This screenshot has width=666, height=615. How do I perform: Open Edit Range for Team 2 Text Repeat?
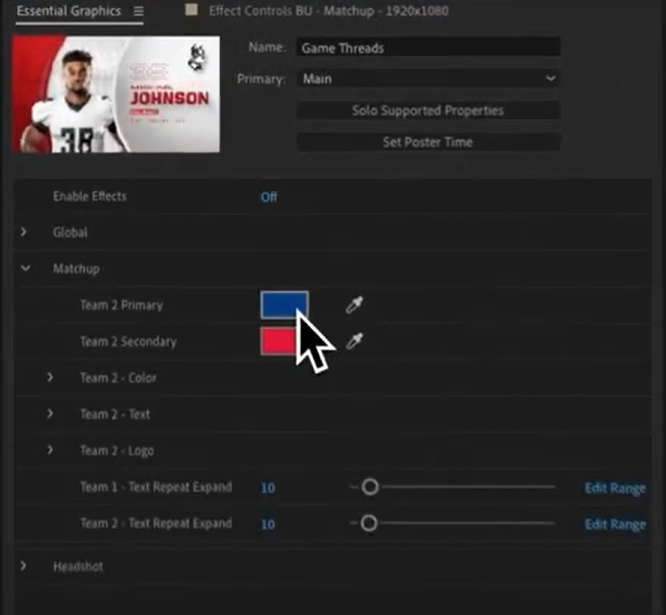[x=614, y=524]
